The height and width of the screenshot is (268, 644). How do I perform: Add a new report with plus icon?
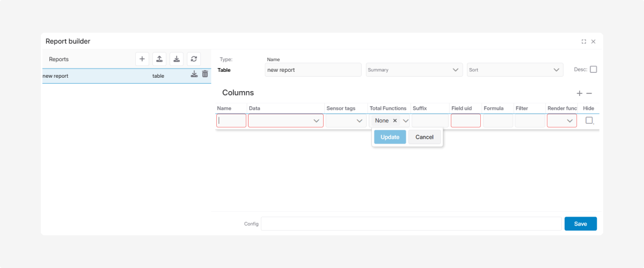[142, 59]
